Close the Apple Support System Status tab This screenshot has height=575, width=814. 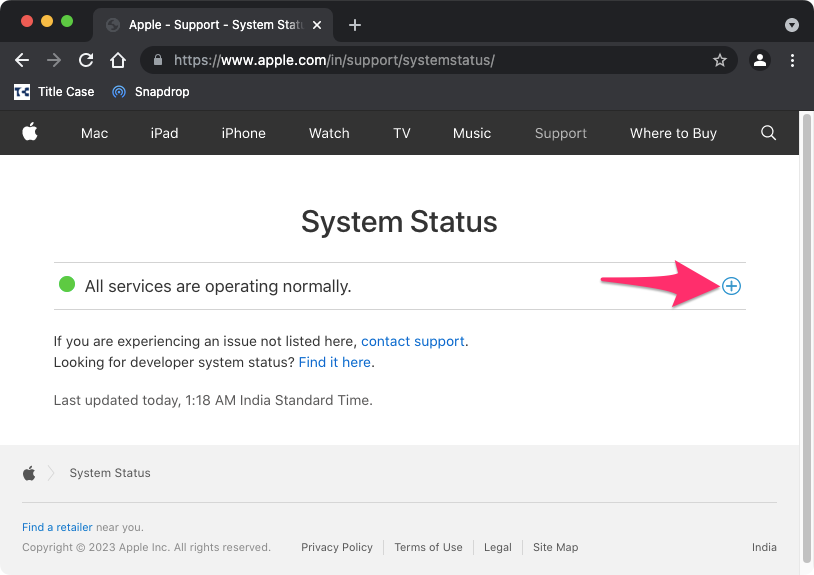click(317, 25)
